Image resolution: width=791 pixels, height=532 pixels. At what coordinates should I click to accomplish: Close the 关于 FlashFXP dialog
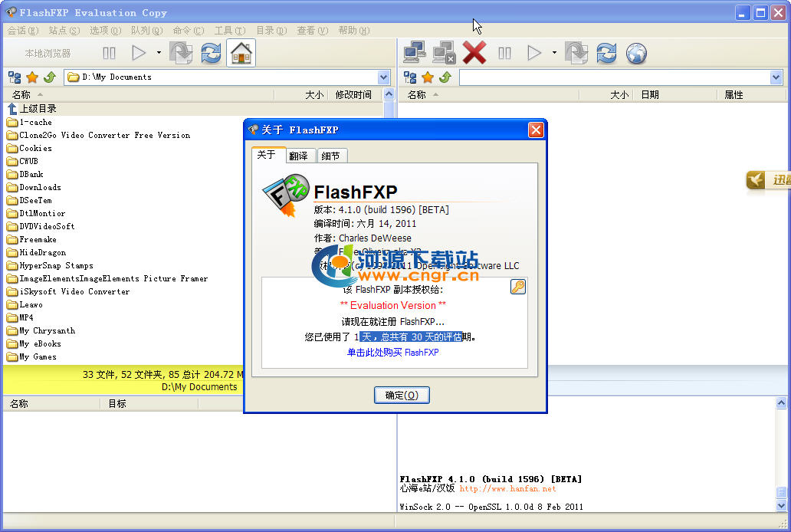(x=536, y=130)
